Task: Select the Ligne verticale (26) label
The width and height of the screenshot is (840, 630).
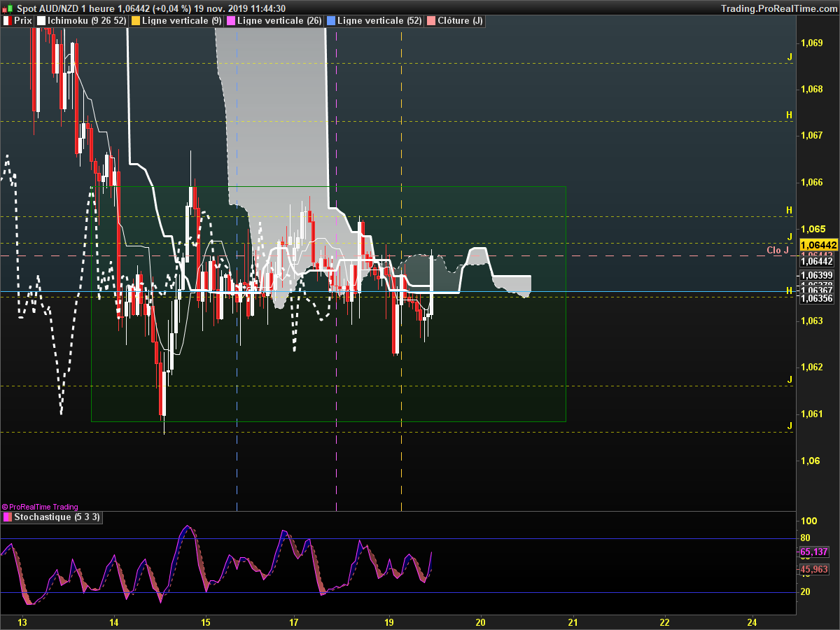Action: pos(279,21)
